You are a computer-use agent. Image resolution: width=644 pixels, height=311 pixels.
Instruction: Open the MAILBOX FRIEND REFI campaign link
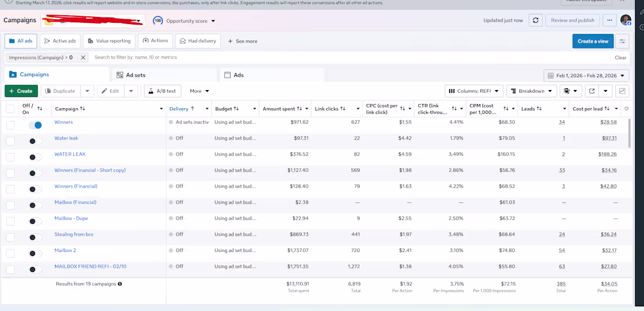[90, 267]
